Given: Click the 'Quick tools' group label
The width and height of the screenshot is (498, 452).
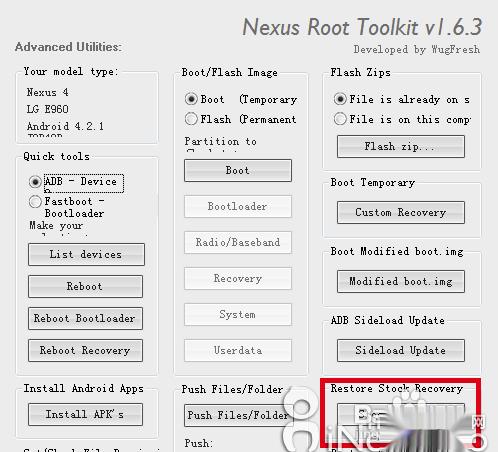Looking at the screenshot, I should coord(56,157).
